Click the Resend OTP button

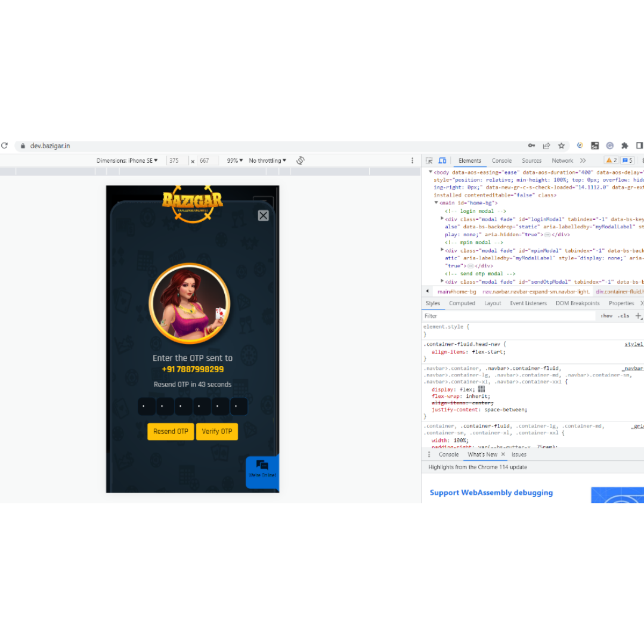pos(171,432)
